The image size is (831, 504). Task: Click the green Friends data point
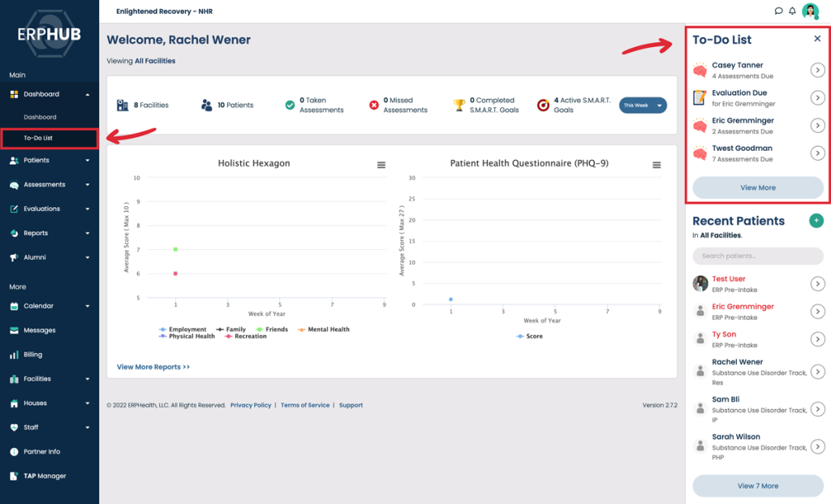click(x=175, y=249)
